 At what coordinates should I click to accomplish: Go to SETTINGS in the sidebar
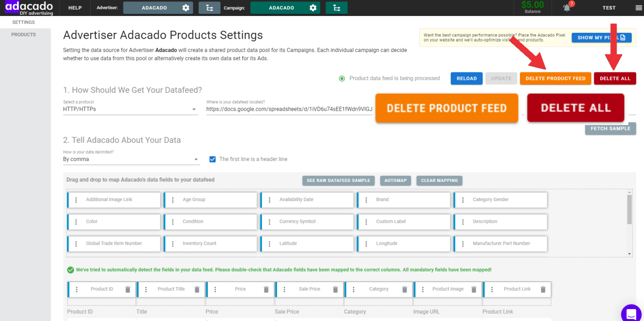[x=24, y=22]
